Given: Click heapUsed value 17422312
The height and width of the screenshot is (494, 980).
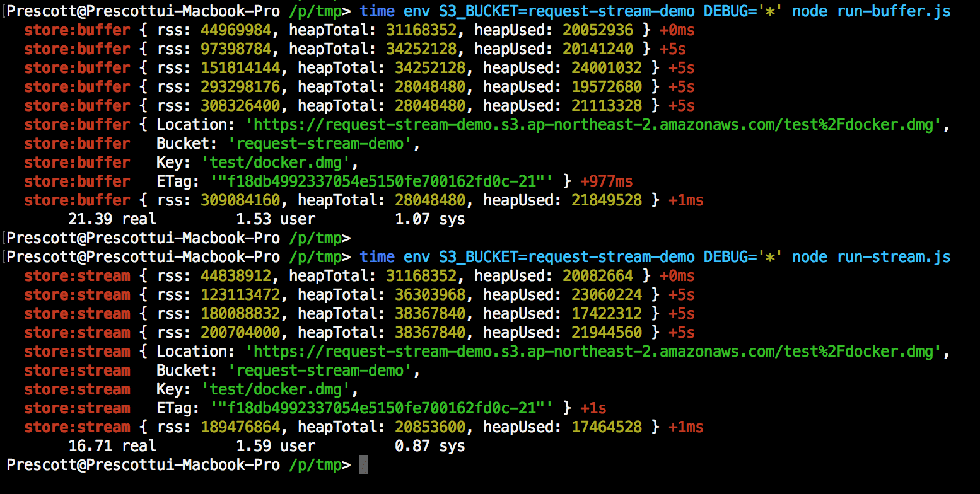Looking at the screenshot, I should [x=607, y=314].
